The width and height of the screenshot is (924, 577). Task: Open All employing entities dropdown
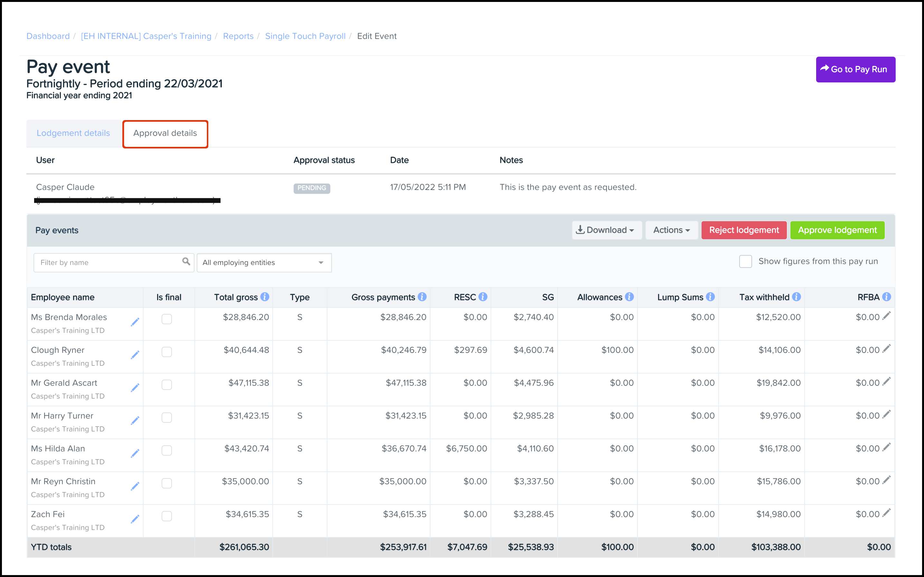click(264, 262)
